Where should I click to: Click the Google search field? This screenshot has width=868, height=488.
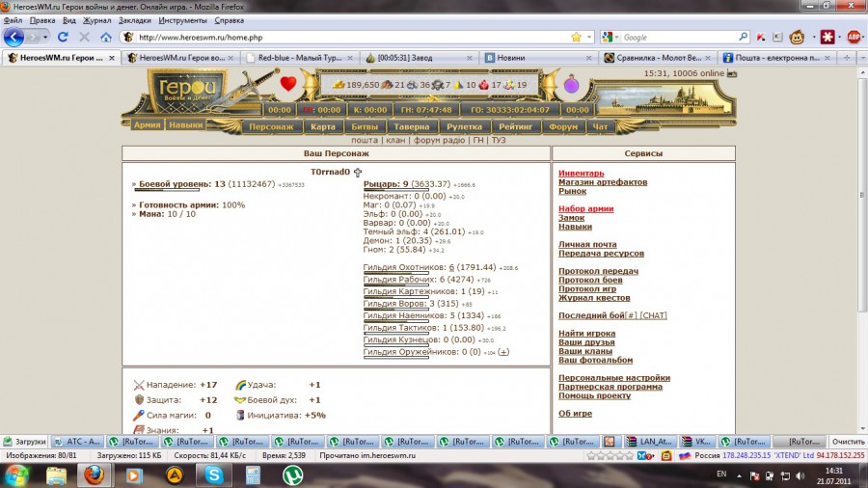(679, 37)
